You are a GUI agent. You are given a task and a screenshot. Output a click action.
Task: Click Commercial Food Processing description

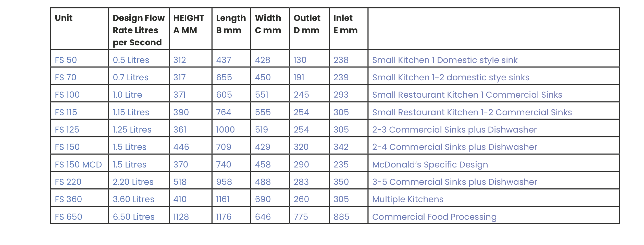(x=435, y=217)
